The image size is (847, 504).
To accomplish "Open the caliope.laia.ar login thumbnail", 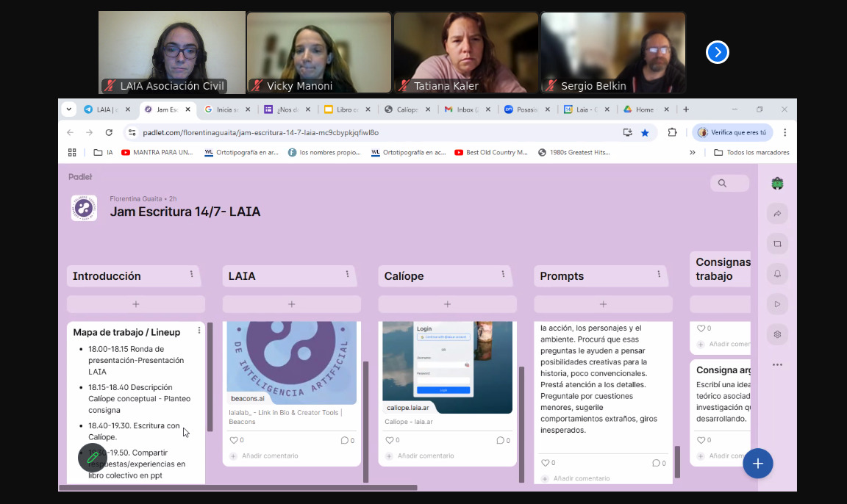I will pyautogui.click(x=447, y=367).
